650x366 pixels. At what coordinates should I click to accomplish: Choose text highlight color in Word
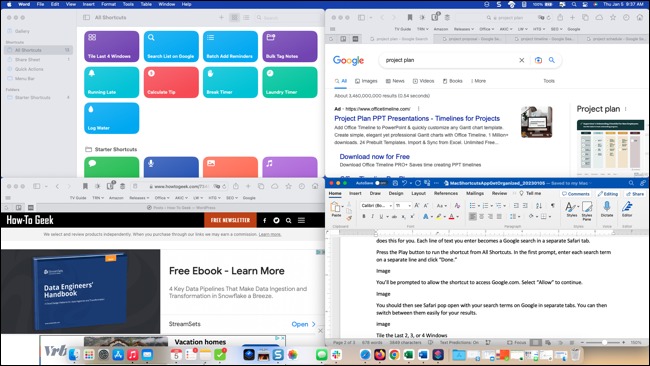[x=439, y=216]
